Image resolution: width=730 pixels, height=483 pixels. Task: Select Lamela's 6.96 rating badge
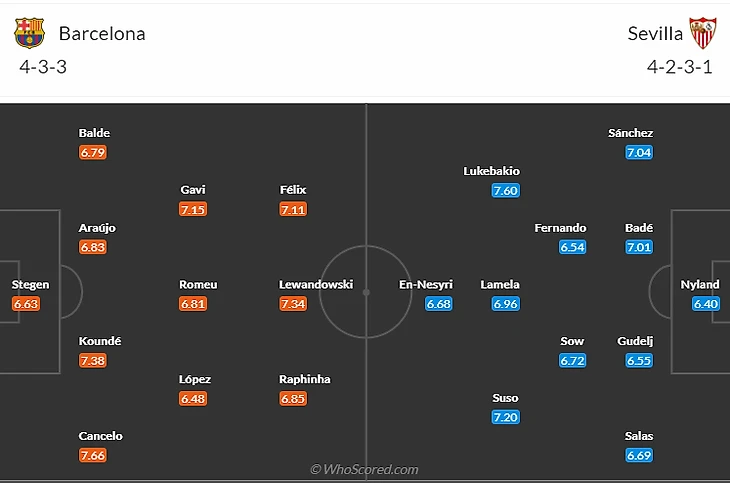coord(505,304)
